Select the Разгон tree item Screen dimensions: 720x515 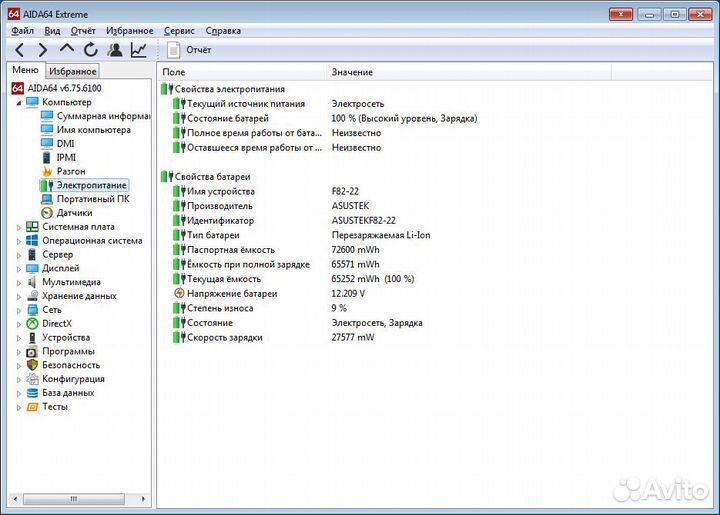click(x=70, y=171)
